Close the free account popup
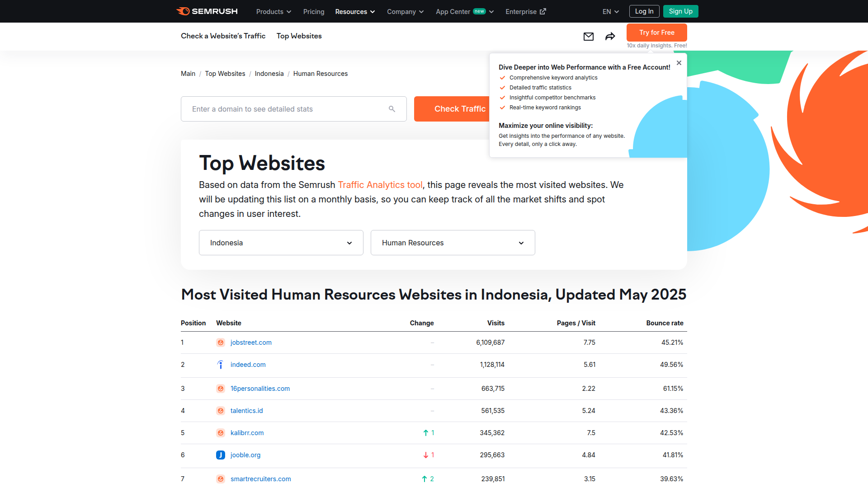The width and height of the screenshot is (868, 488). pyautogui.click(x=679, y=63)
